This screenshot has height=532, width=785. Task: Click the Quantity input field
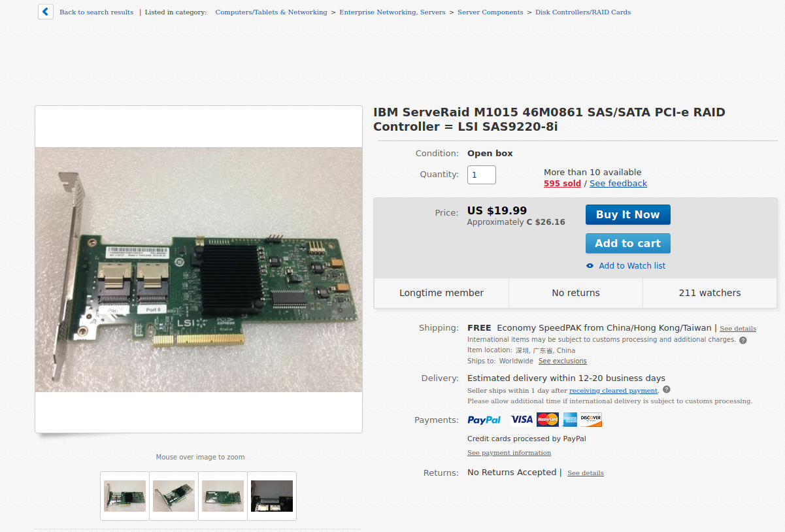point(482,175)
